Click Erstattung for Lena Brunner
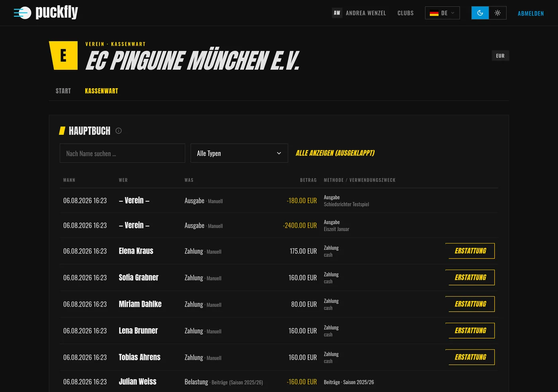This screenshot has width=558, height=392. point(470,331)
